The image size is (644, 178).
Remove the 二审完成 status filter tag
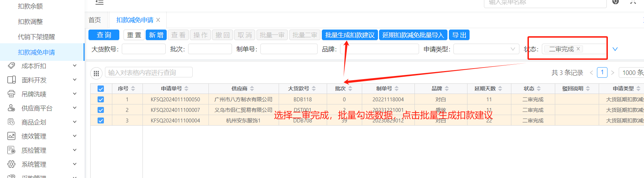[x=578, y=49]
